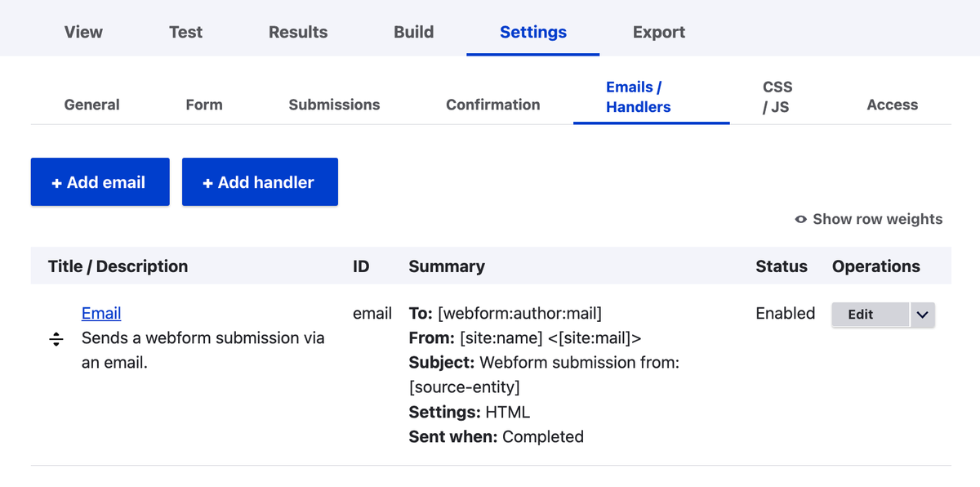Image resolution: width=980 pixels, height=487 pixels.
Task: Switch to the Test tab
Action: pyautogui.click(x=185, y=32)
